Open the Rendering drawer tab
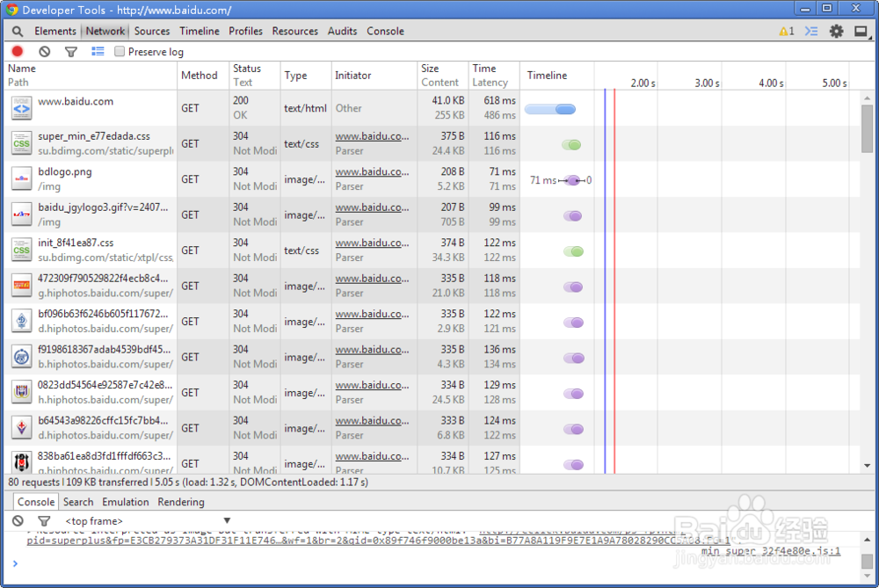The width and height of the screenshot is (879, 588). (181, 502)
